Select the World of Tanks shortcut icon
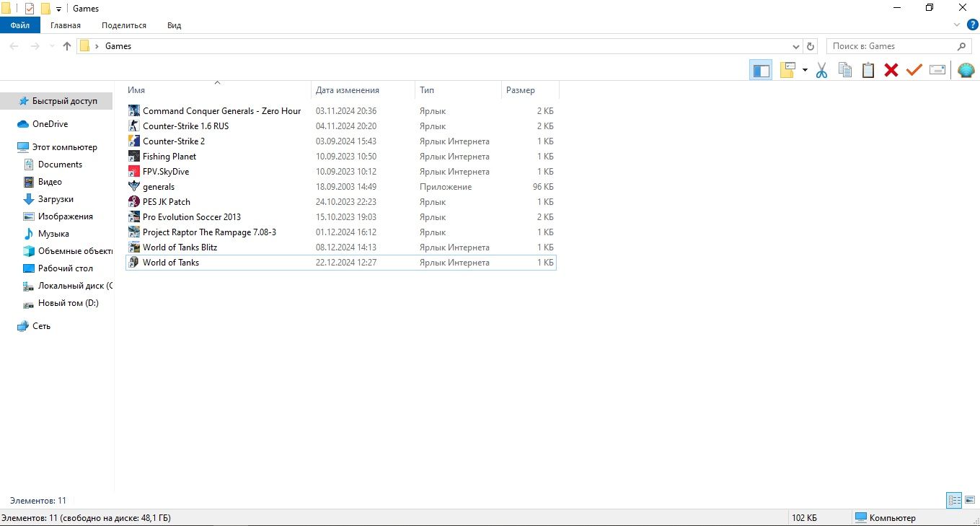The height and width of the screenshot is (526, 980). point(133,263)
